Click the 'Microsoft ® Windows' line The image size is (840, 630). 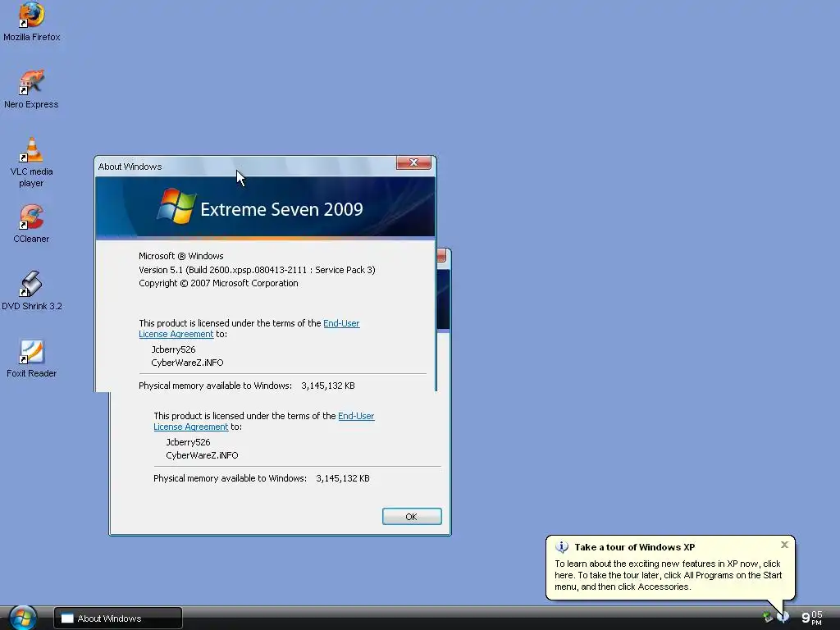181,256
